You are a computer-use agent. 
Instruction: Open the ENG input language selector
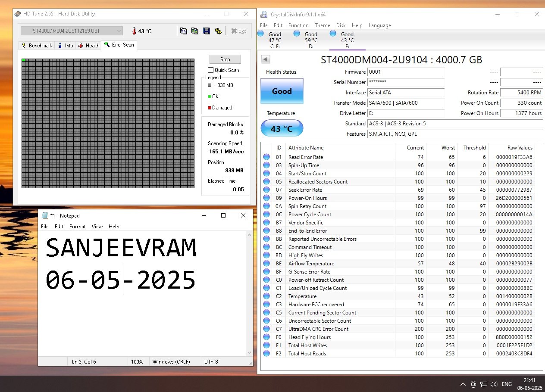click(507, 384)
